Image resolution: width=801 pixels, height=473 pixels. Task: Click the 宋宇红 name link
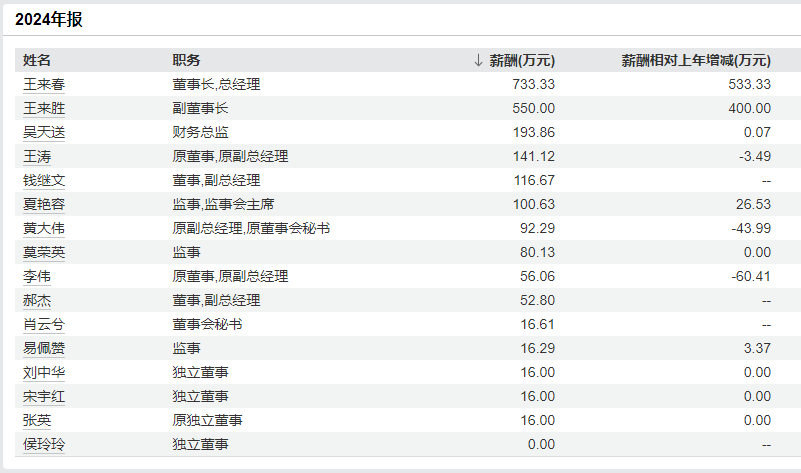click(x=44, y=396)
